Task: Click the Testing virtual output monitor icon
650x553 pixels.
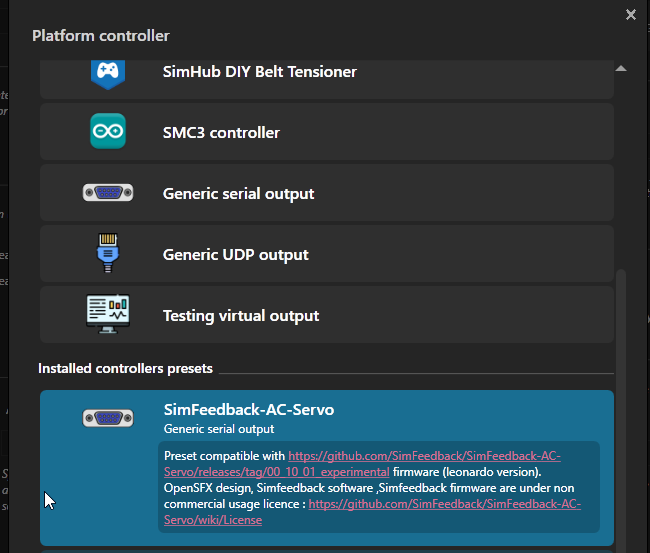Action: tap(108, 315)
